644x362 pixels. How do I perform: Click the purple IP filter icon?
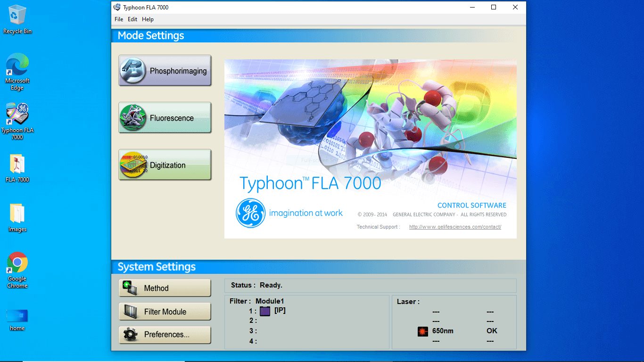pos(265,311)
